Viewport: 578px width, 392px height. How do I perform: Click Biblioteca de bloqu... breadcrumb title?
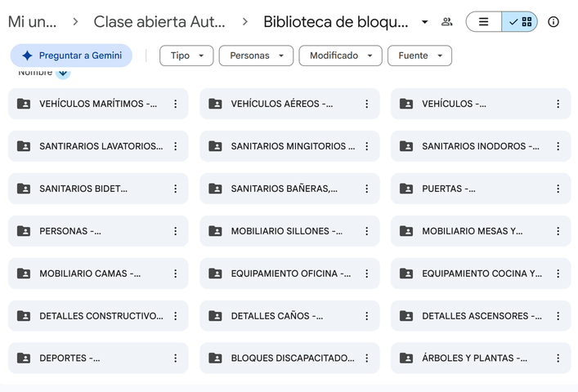(336, 22)
